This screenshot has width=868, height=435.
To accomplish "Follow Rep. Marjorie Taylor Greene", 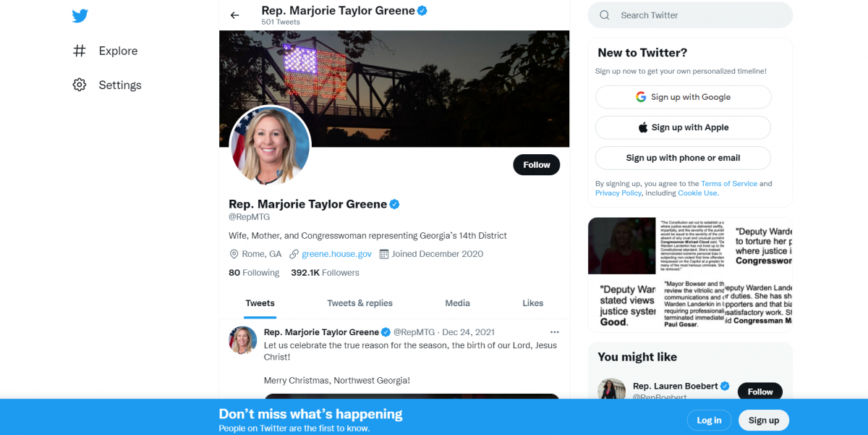I will tap(536, 165).
